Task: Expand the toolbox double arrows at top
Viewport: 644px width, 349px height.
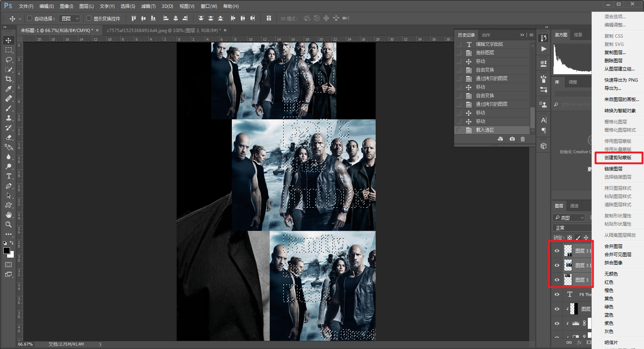Action: 5,27
